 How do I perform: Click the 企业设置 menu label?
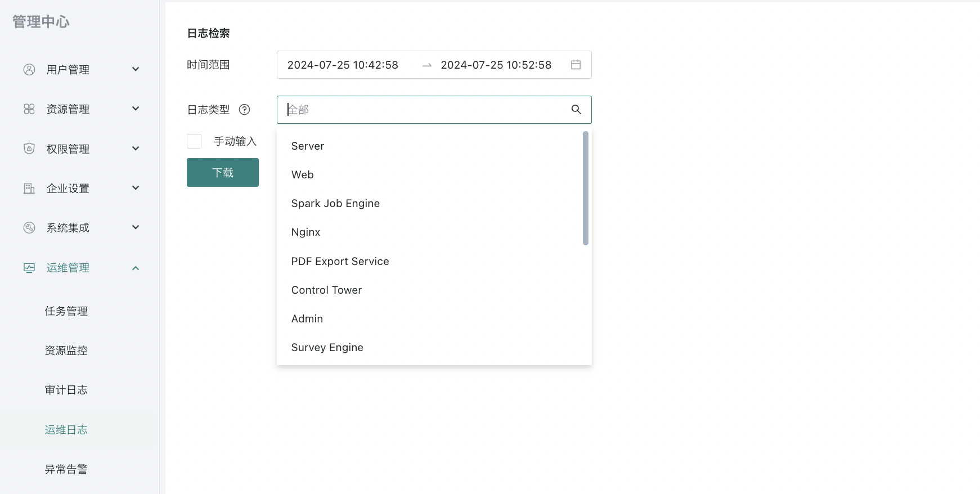(x=68, y=188)
